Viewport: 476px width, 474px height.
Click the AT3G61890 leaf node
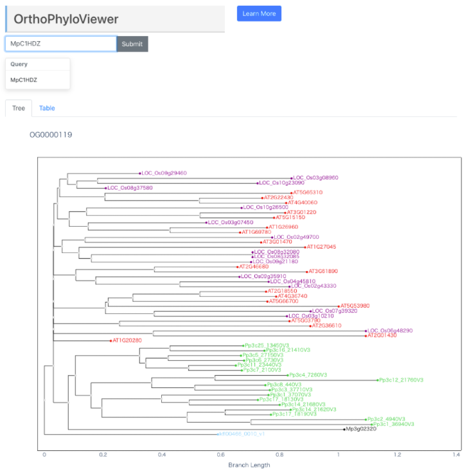(322, 272)
